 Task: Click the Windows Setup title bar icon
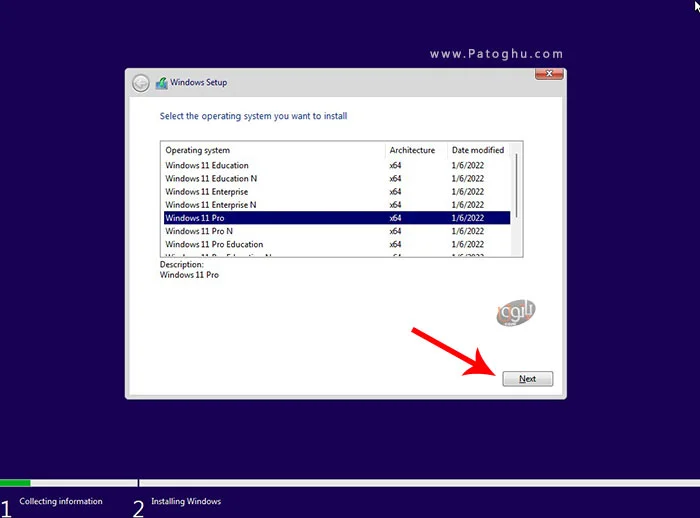pyautogui.click(x=161, y=83)
